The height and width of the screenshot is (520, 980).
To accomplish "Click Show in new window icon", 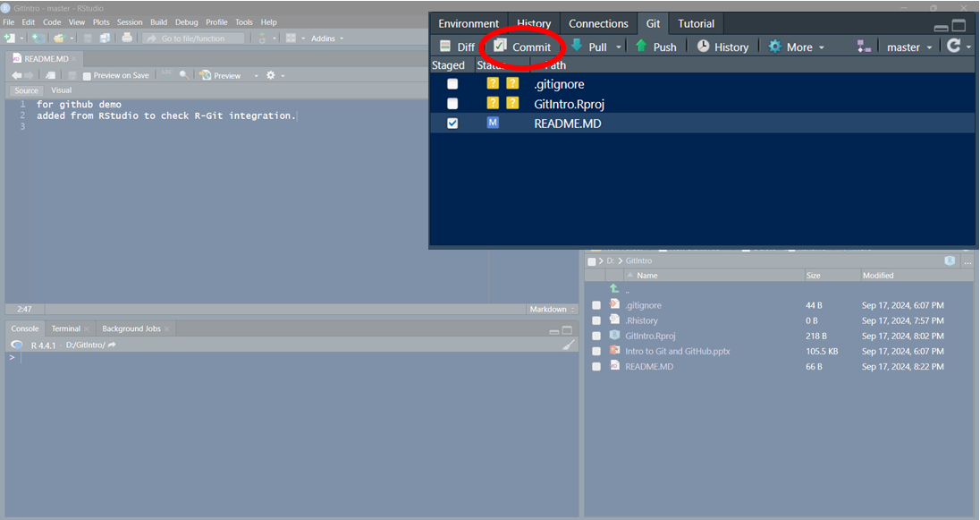I will point(51,75).
